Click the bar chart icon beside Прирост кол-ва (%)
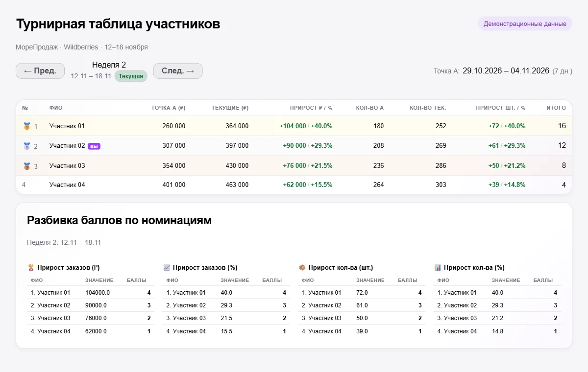The width and height of the screenshot is (588, 372). pos(438,268)
